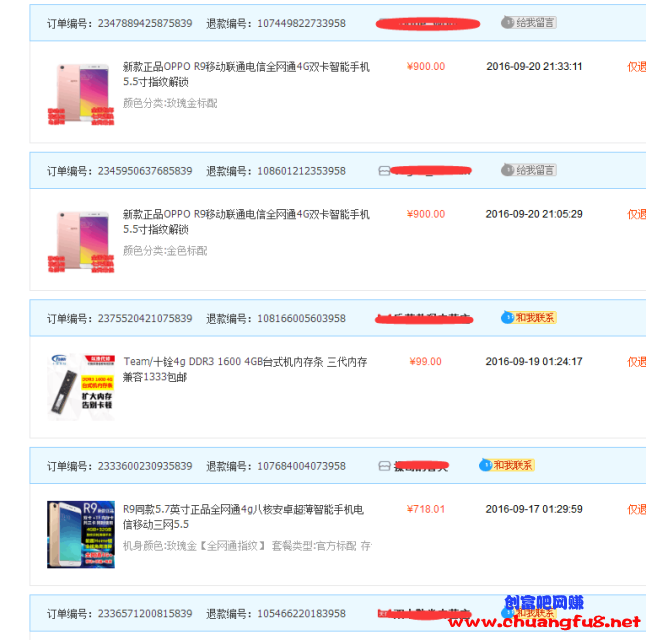
Task: Select order number 2375520421075839
Action: (145, 319)
